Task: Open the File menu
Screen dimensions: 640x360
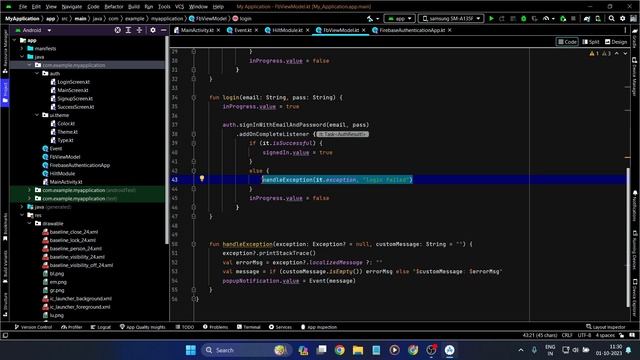Action: (23, 7)
